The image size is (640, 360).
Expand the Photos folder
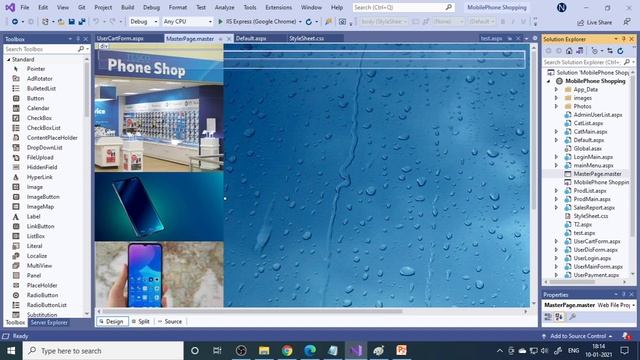coord(556,107)
